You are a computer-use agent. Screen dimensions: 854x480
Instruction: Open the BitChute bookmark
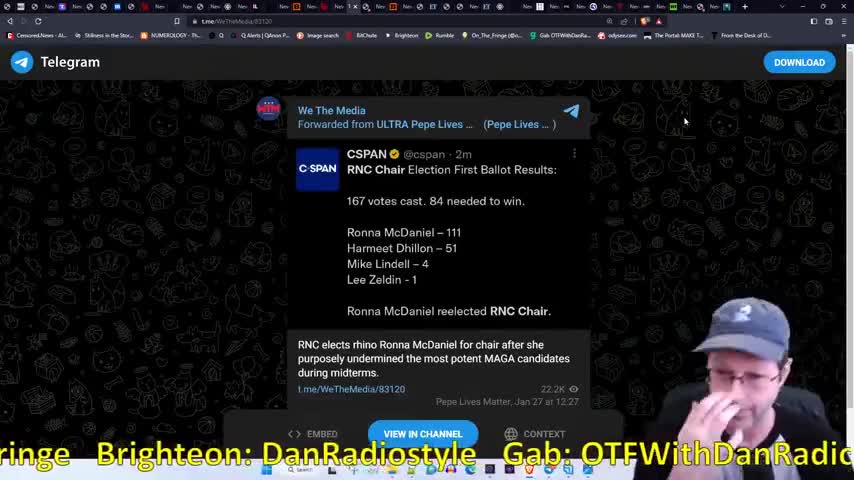pos(362,35)
